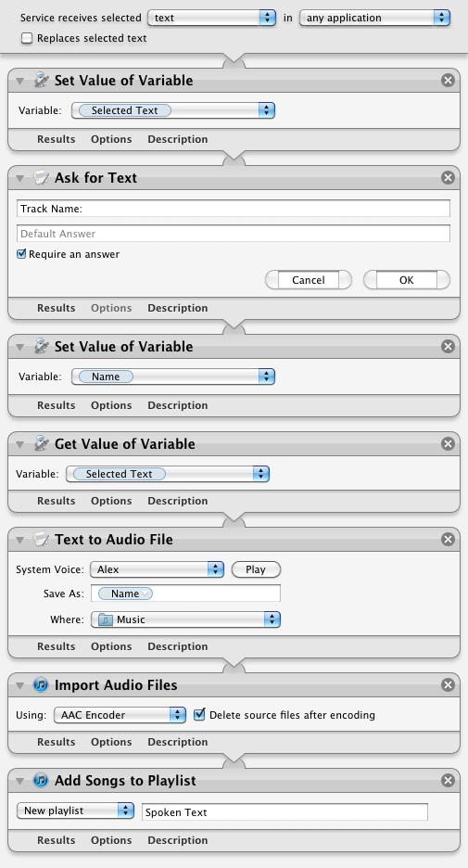Show Results of Add Songs to Playlist
Viewport: 468px width, 868px height.
tap(56, 840)
